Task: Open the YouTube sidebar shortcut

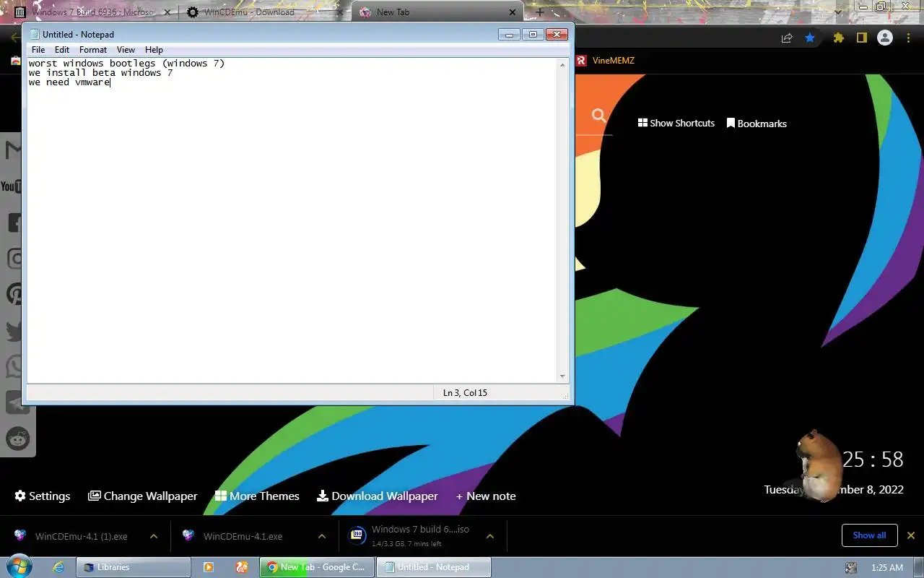Action: pos(10,186)
